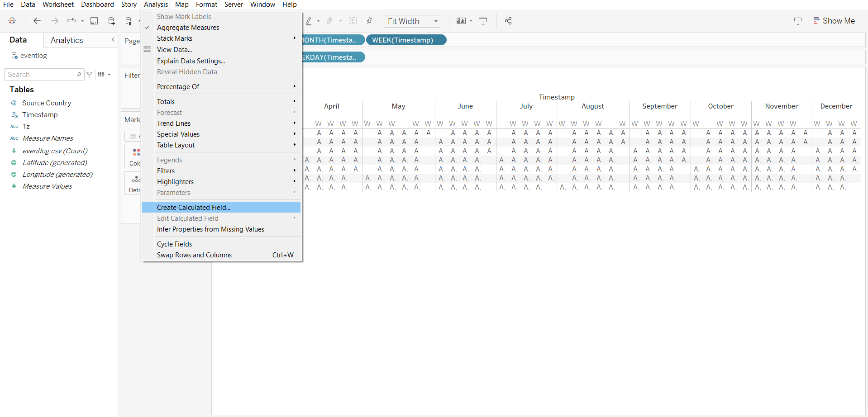Image resolution: width=868 pixels, height=417 pixels.
Task: Expand the Percentage Of submenu
Action: point(225,87)
